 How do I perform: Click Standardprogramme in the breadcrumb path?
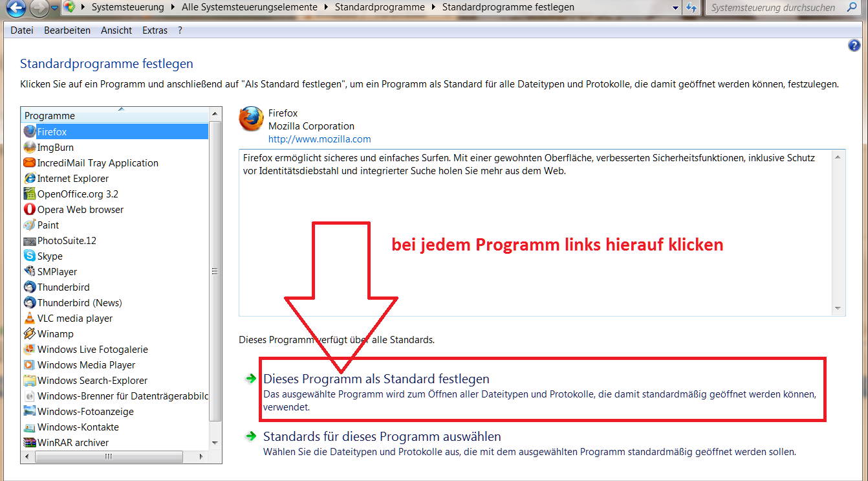[x=380, y=8]
